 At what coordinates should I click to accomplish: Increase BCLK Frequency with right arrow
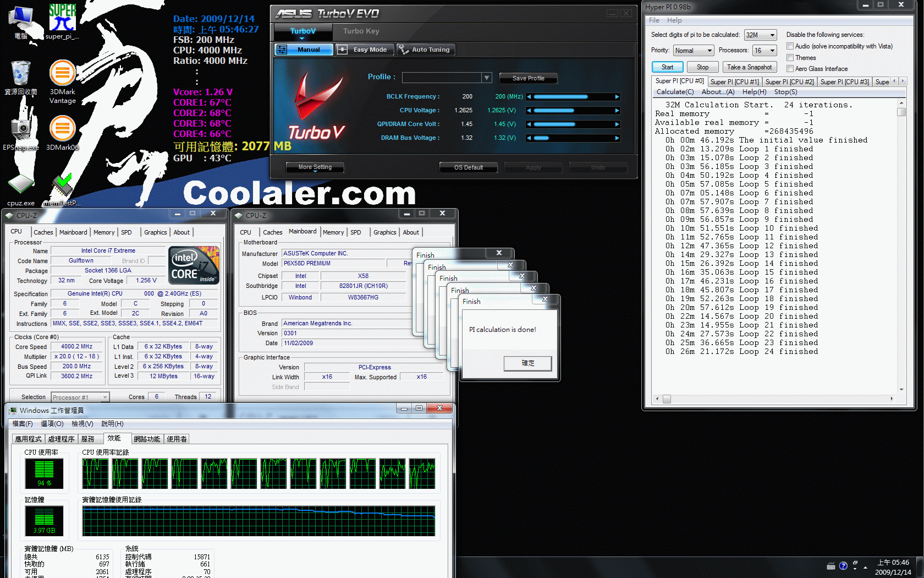tap(617, 97)
